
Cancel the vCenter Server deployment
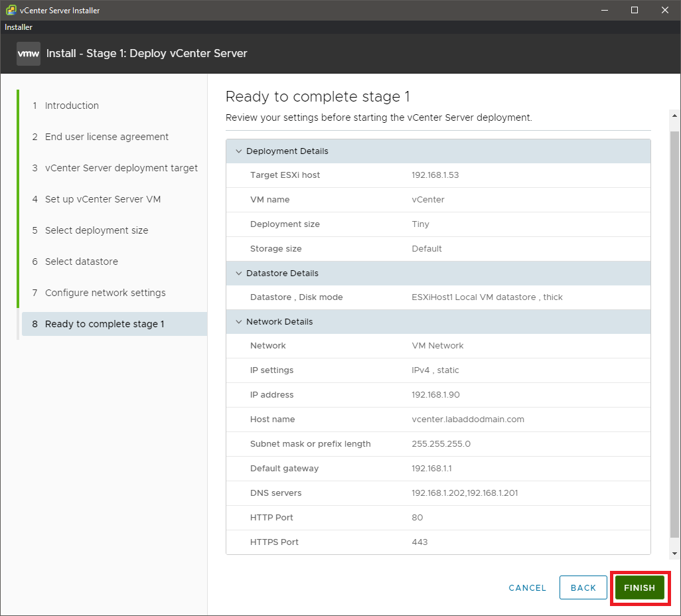[527, 587]
